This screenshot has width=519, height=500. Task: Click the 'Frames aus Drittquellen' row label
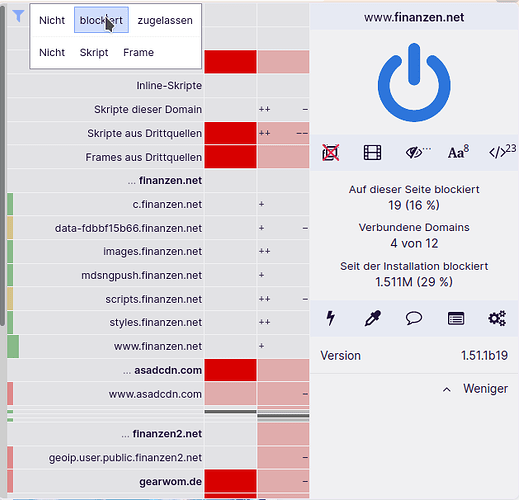143,157
